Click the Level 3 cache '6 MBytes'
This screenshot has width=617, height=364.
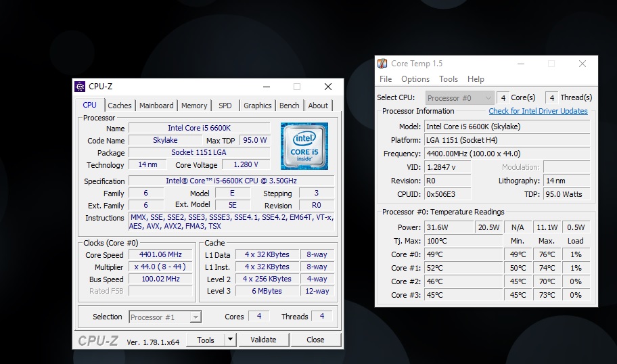267,291
